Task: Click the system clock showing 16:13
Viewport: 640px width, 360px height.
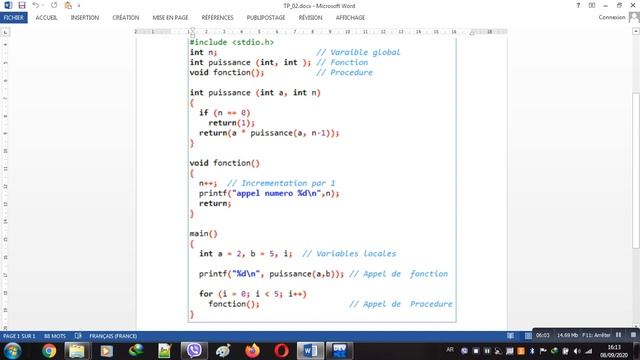Action: point(614,347)
